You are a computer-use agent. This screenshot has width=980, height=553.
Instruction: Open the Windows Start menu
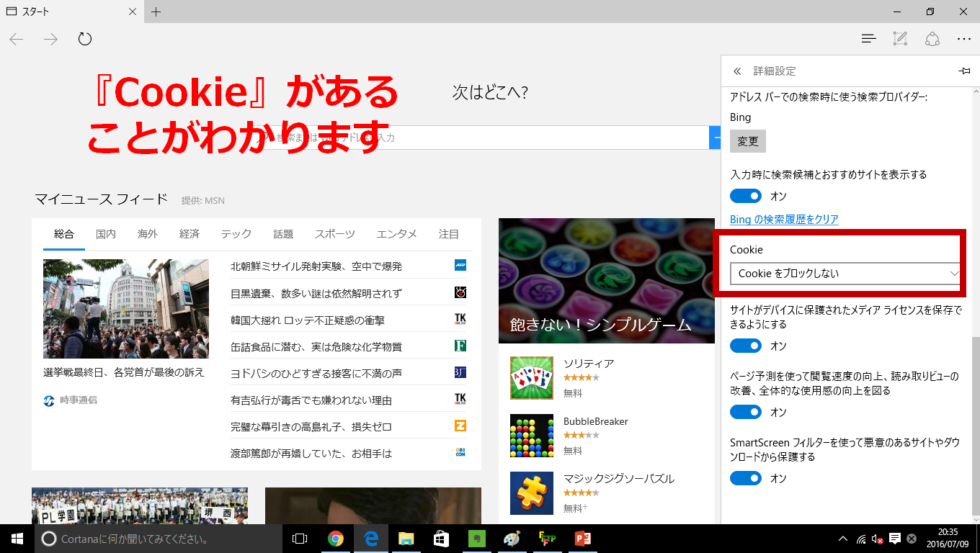coord(17,539)
